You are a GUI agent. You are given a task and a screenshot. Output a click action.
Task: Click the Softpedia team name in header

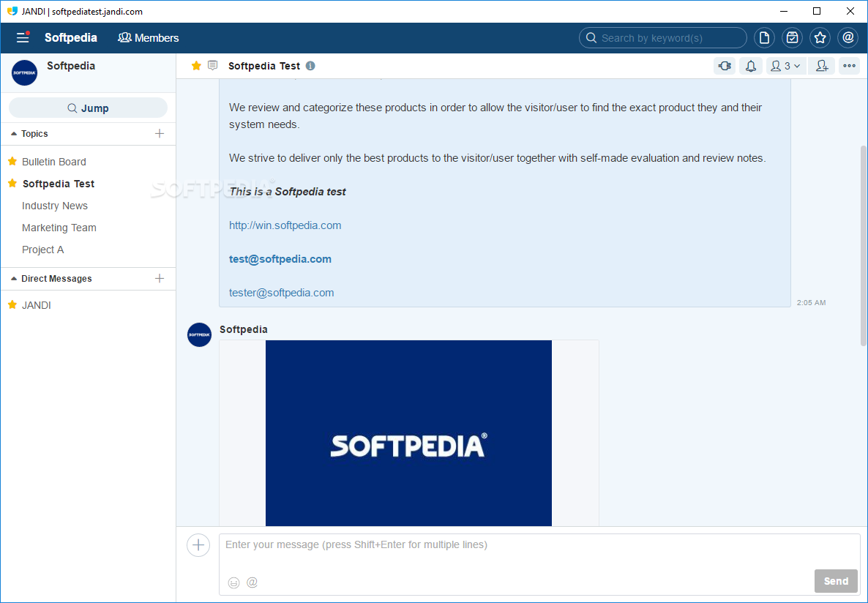71,37
